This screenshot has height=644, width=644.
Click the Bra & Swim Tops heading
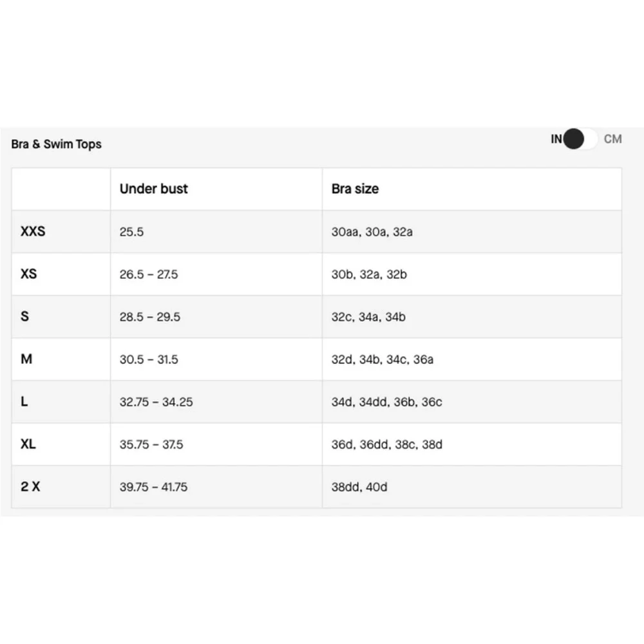coord(56,144)
